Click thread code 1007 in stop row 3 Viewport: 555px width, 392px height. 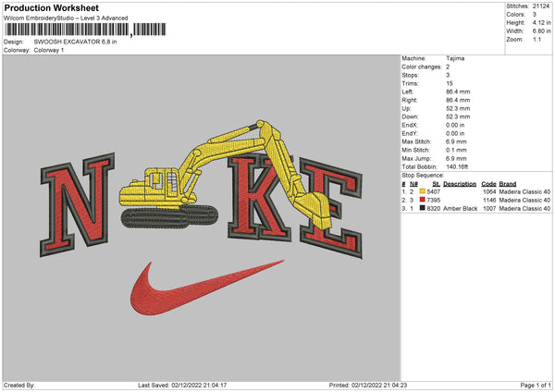pyautogui.click(x=489, y=209)
